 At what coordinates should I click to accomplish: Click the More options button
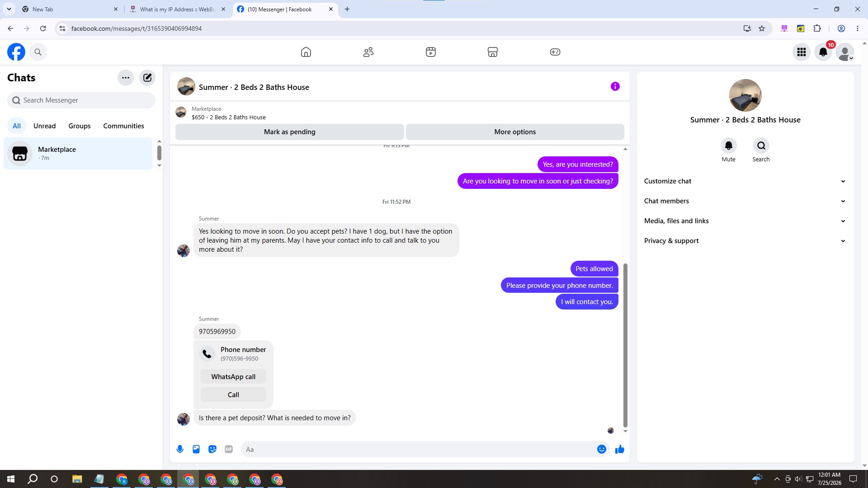(x=515, y=132)
